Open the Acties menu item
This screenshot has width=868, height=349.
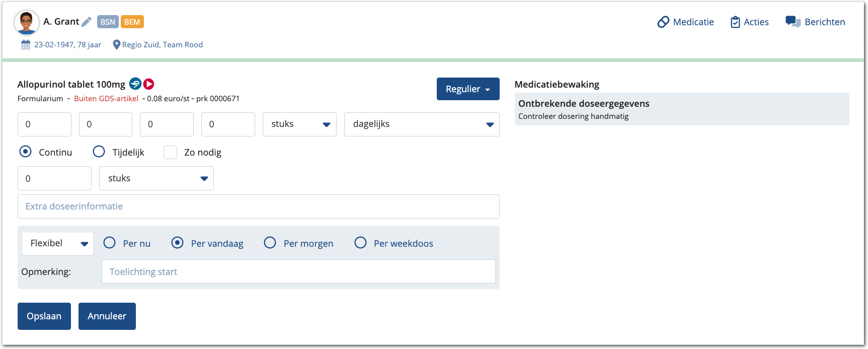click(749, 22)
